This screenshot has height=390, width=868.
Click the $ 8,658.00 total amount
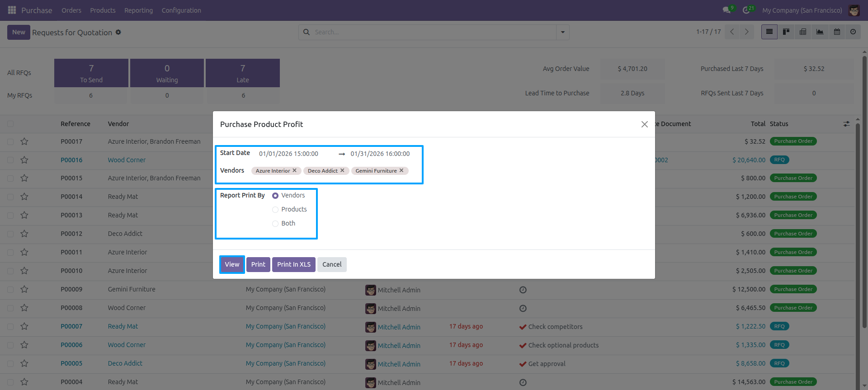pos(750,363)
